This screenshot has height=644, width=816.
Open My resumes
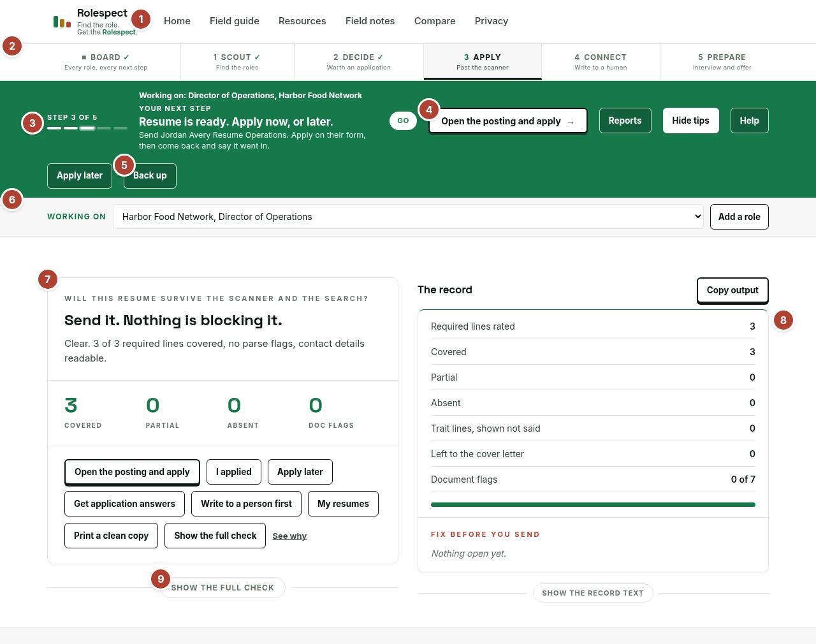[x=343, y=504]
